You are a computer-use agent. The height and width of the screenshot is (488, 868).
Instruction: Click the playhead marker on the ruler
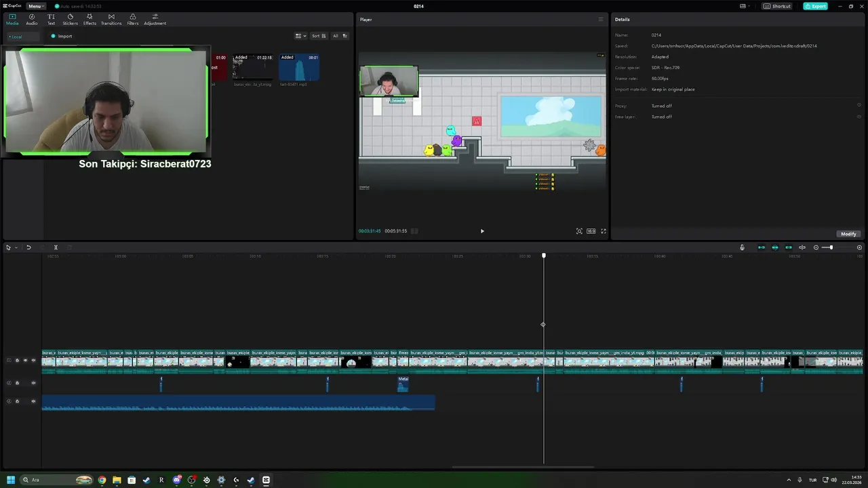tap(543, 256)
